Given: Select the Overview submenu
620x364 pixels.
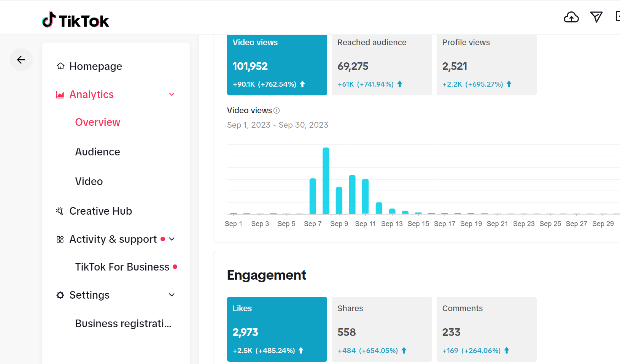Looking at the screenshot, I should (x=97, y=122).
